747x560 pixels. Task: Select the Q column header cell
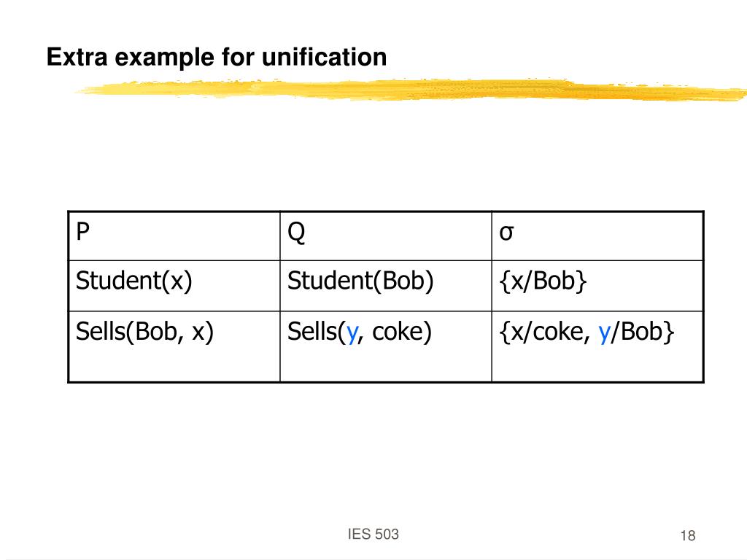tap(386, 236)
